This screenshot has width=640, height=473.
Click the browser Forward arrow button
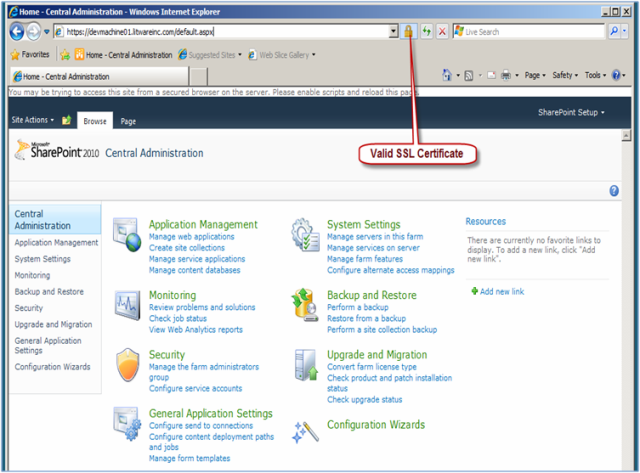point(34,31)
